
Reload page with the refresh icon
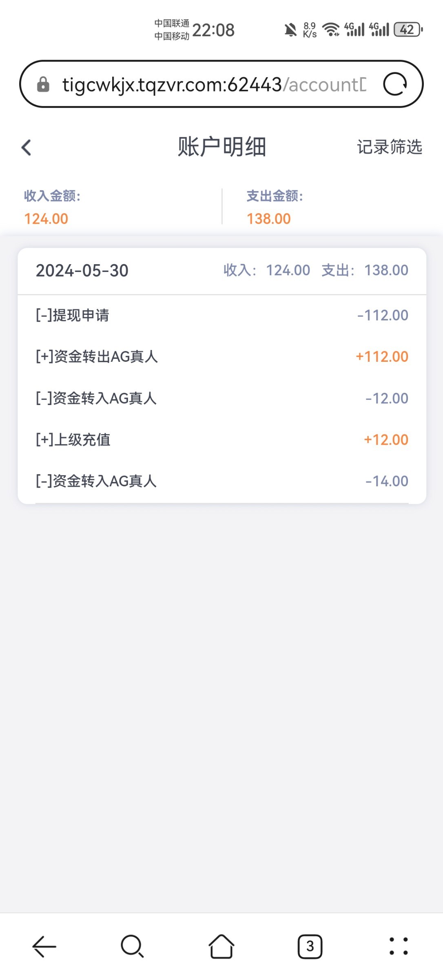pos(395,84)
